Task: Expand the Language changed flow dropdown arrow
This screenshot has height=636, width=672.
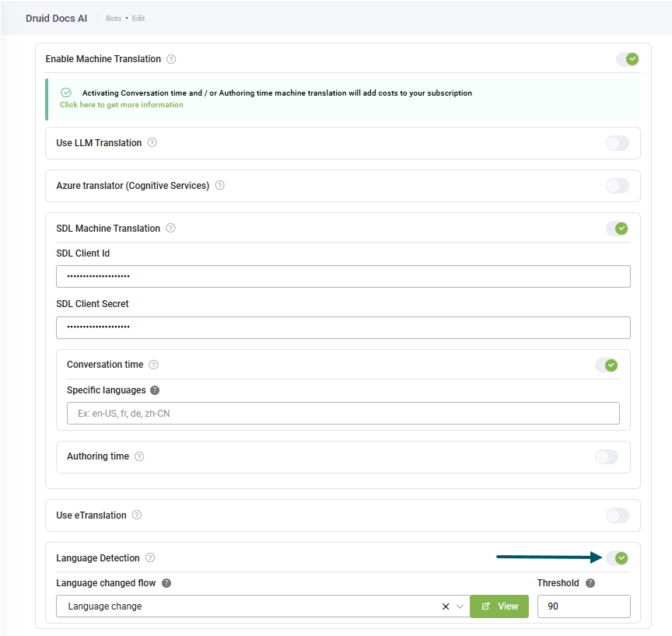Action: click(x=460, y=606)
